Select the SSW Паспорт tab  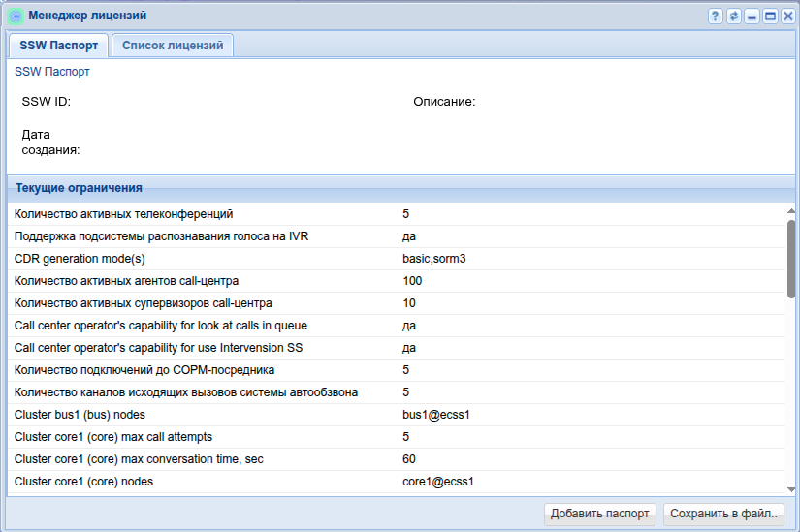[x=58, y=46]
